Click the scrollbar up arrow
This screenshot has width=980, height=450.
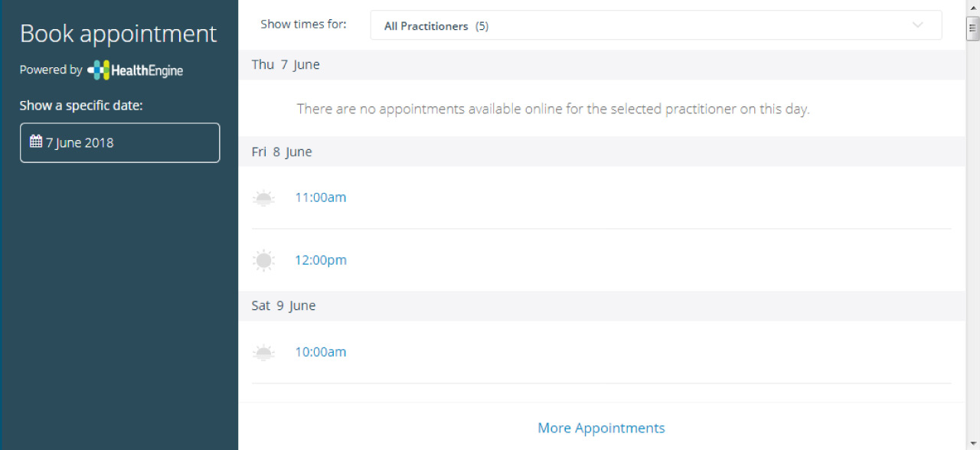pyautogui.click(x=973, y=7)
